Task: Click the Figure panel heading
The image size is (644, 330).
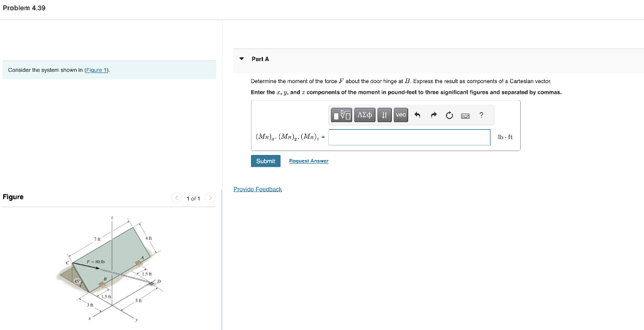Action: tap(13, 196)
